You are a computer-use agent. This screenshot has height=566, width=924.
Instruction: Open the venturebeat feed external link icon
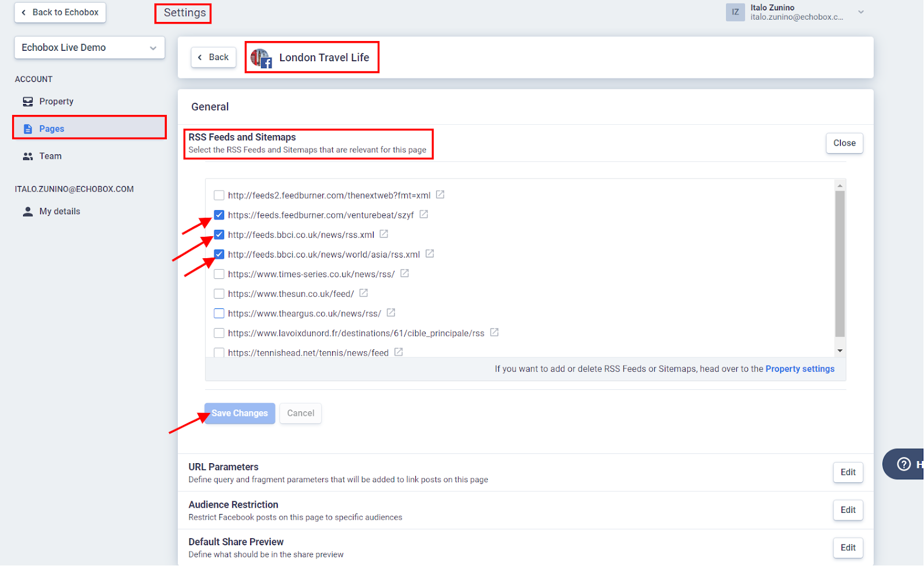coord(423,214)
